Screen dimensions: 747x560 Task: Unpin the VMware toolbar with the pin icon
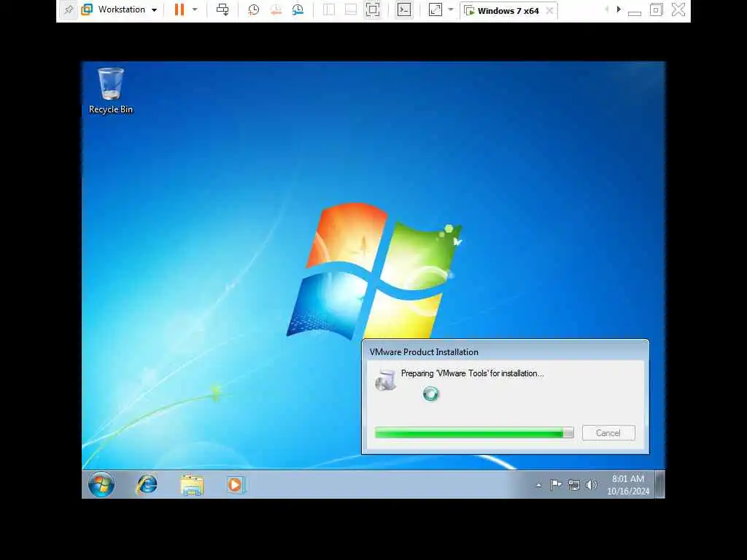point(69,9)
